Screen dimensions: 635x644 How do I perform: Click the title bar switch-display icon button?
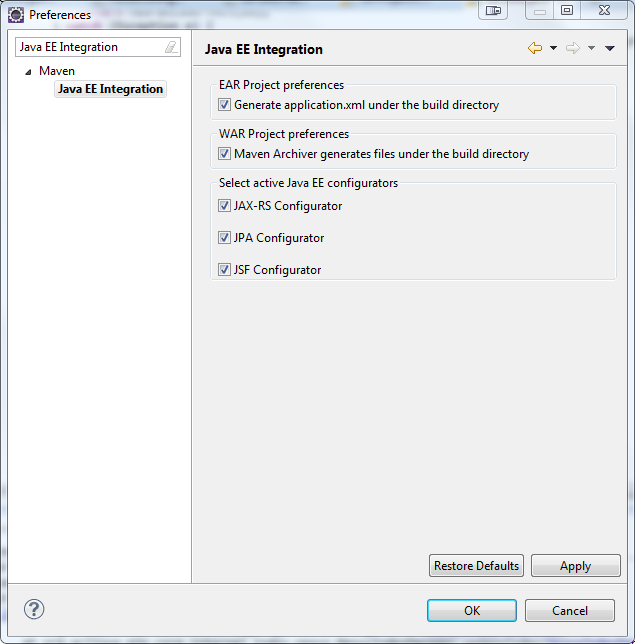[493, 10]
